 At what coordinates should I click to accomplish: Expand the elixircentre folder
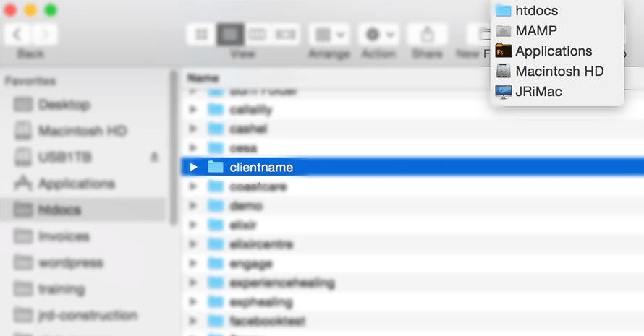pyautogui.click(x=192, y=244)
